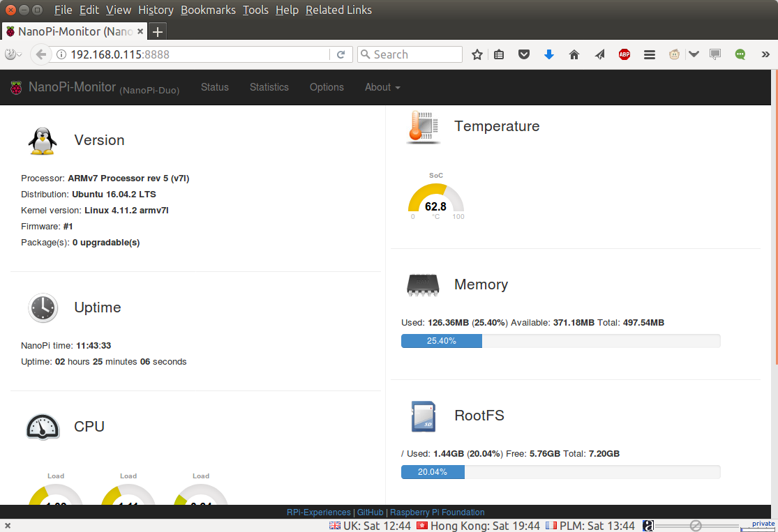This screenshot has height=532, width=778.
Task: Adjust the zoom slider in status bar
Action: point(696,526)
